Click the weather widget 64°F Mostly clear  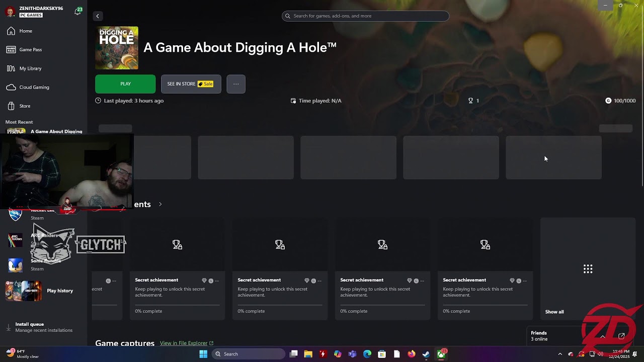pos(23,354)
